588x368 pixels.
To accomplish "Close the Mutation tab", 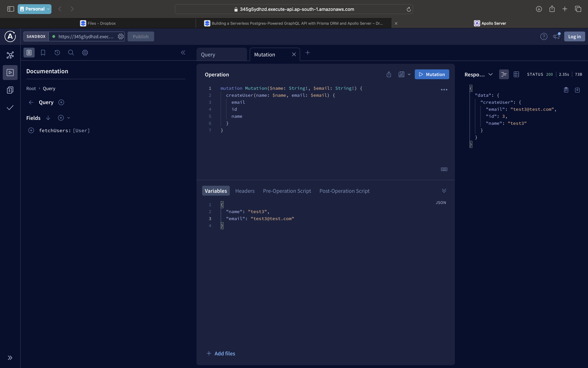I will pos(294,54).
